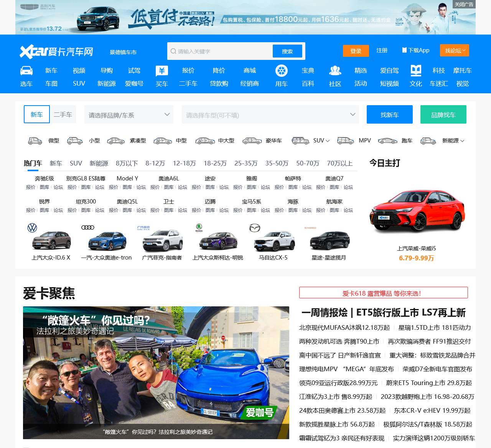Click the Xcar 爱卡汽车网 logo

[x=56, y=51]
